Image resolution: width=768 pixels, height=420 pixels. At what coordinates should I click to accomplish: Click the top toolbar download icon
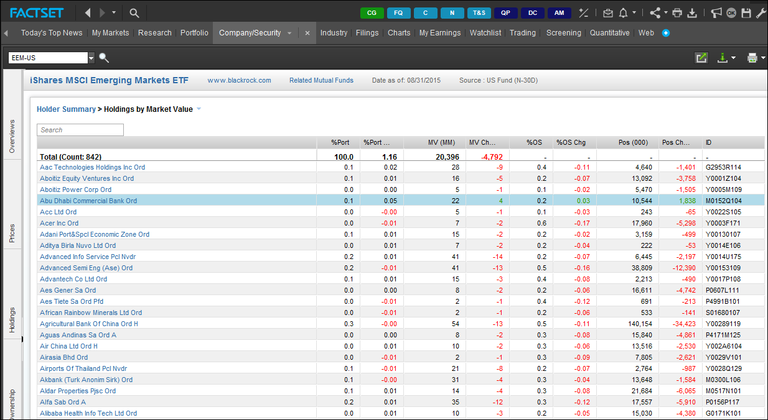point(692,13)
